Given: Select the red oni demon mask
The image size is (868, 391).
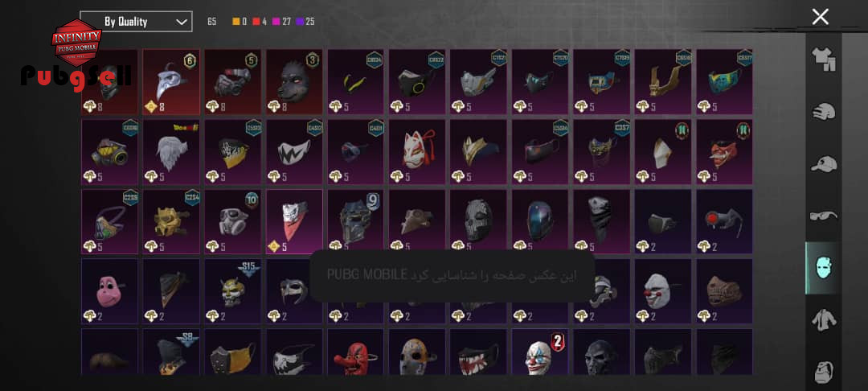Looking at the screenshot, I should (724, 152).
